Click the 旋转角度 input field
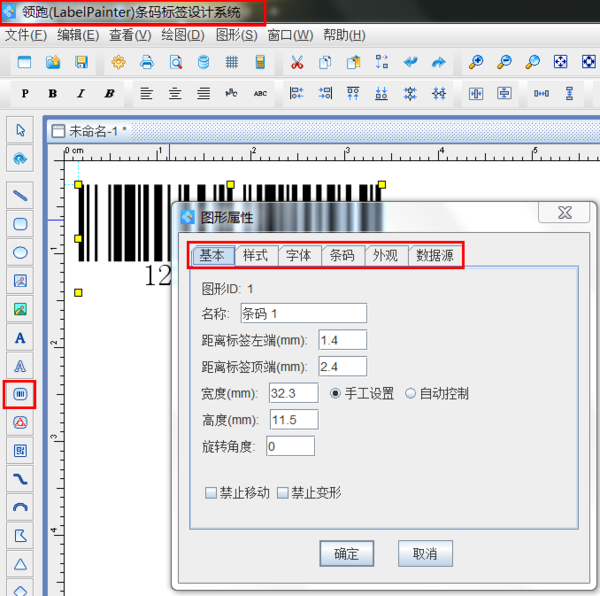This screenshot has height=596, width=600. point(291,446)
